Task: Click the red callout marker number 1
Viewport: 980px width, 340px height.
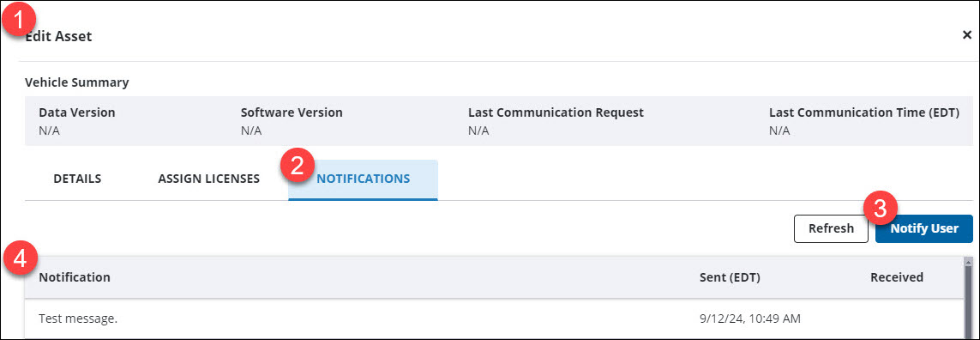Action: (x=19, y=20)
